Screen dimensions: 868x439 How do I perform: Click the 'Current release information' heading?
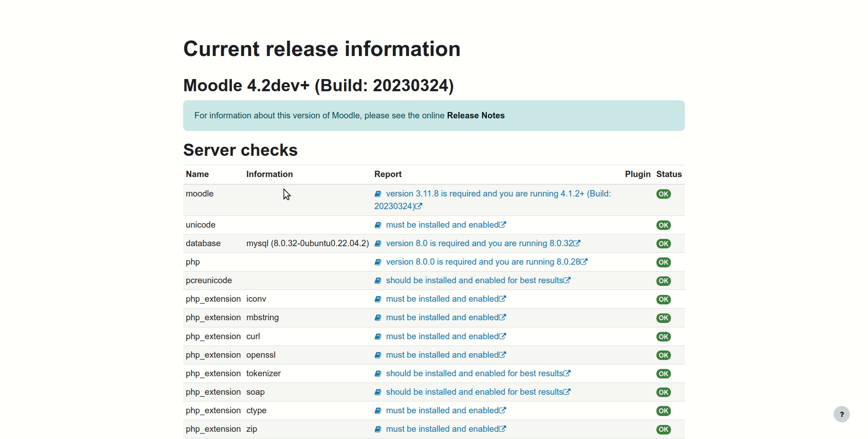tap(322, 49)
